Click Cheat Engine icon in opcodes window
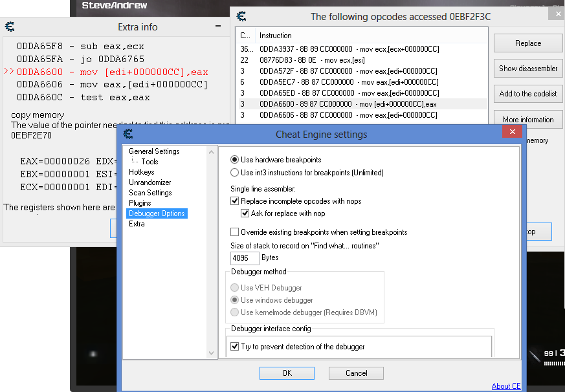This screenshot has width=565, height=392. [x=241, y=16]
